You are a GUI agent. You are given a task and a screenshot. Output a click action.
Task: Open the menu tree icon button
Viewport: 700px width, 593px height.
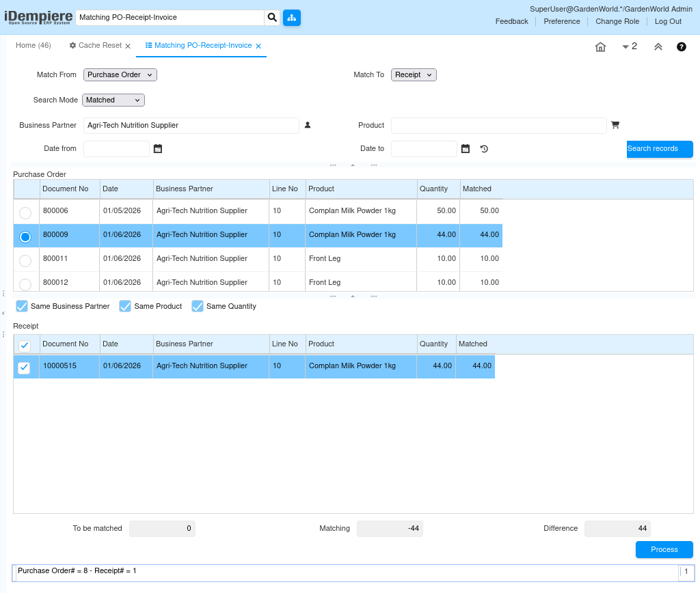[292, 18]
